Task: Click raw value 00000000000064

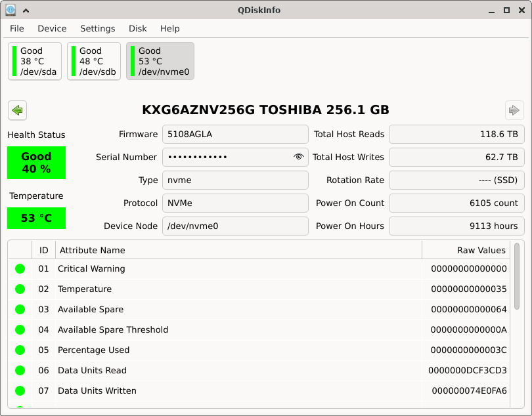Action: [469, 310]
